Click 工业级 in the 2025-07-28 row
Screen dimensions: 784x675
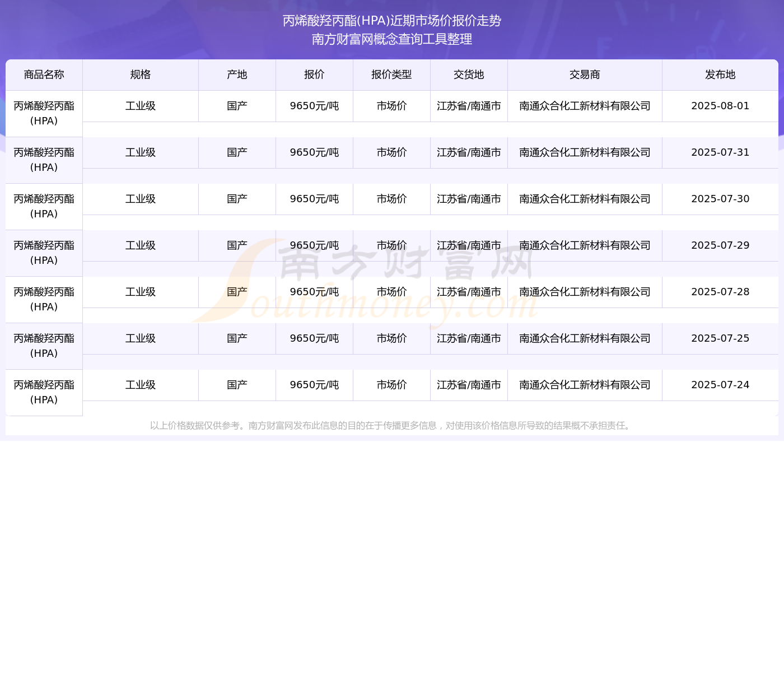pos(141,292)
